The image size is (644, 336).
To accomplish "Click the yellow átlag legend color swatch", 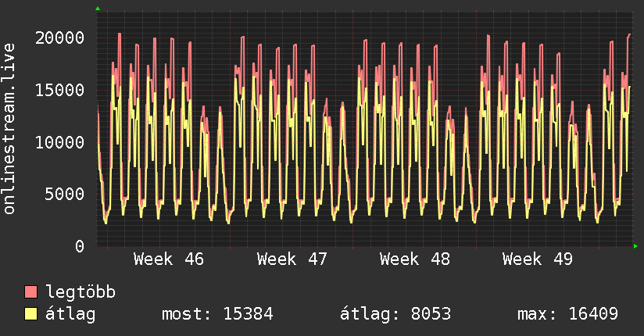I will (31, 315).
